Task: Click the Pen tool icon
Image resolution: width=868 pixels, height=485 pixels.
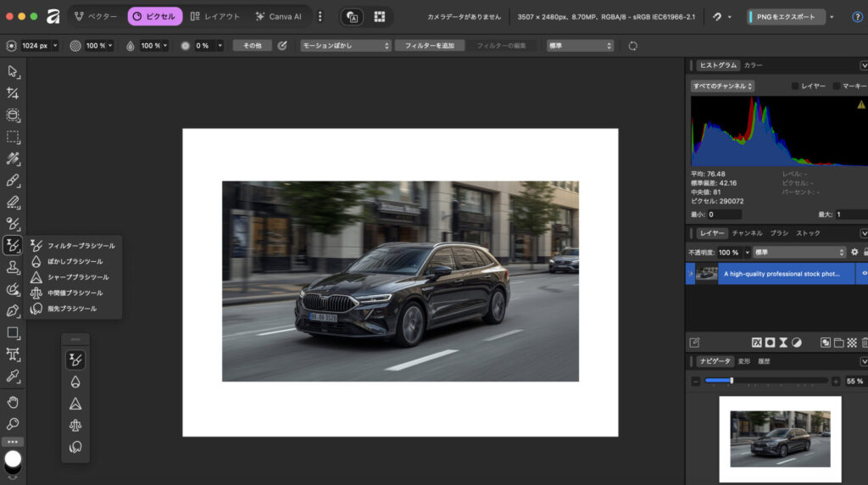Action: tap(13, 310)
